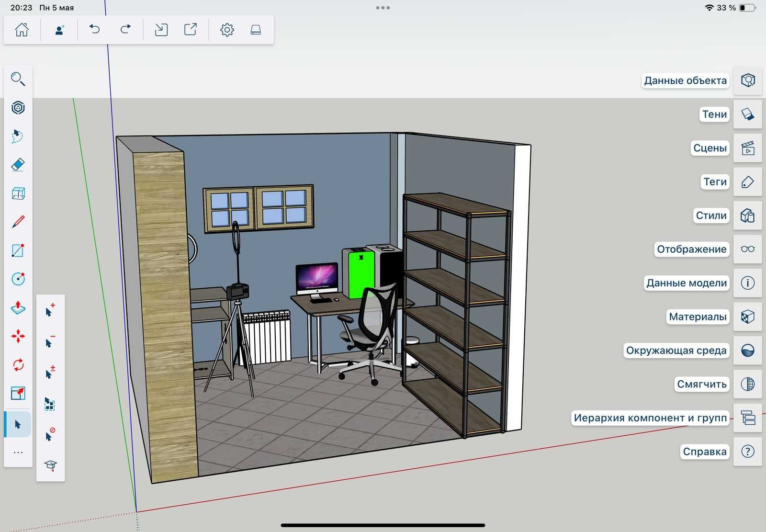The height and width of the screenshot is (532, 766).
Task: Select the Rotate tool
Action: 18,365
